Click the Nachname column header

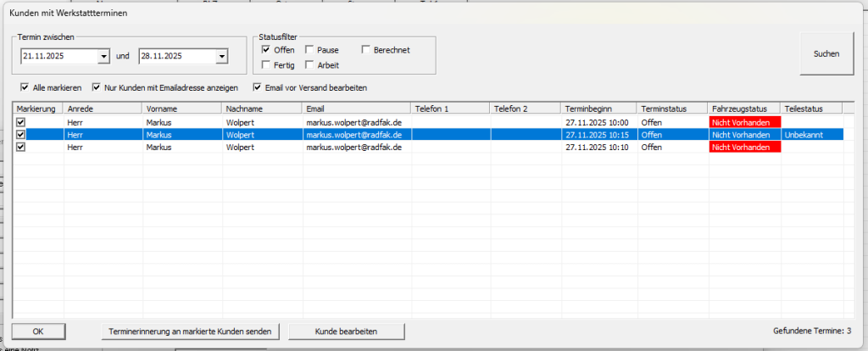click(x=262, y=109)
